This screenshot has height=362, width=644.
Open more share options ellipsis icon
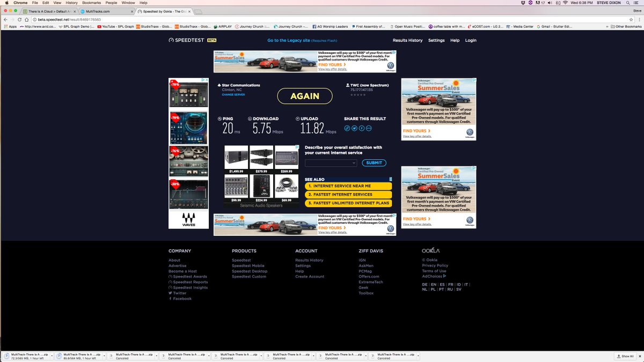click(x=369, y=128)
